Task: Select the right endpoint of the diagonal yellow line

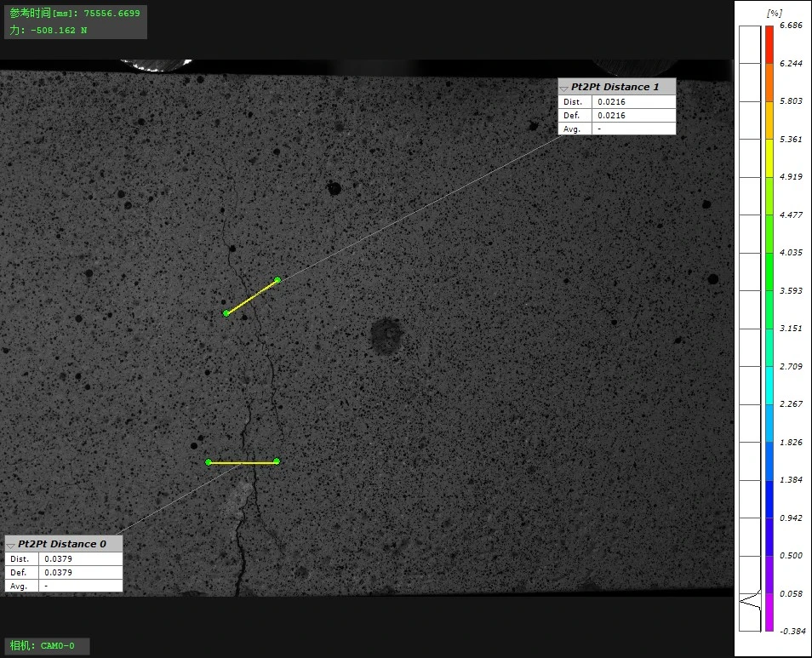Action: pyautogui.click(x=277, y=280)
